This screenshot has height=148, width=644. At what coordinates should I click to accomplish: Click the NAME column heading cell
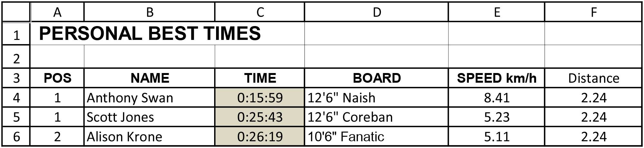149,78
